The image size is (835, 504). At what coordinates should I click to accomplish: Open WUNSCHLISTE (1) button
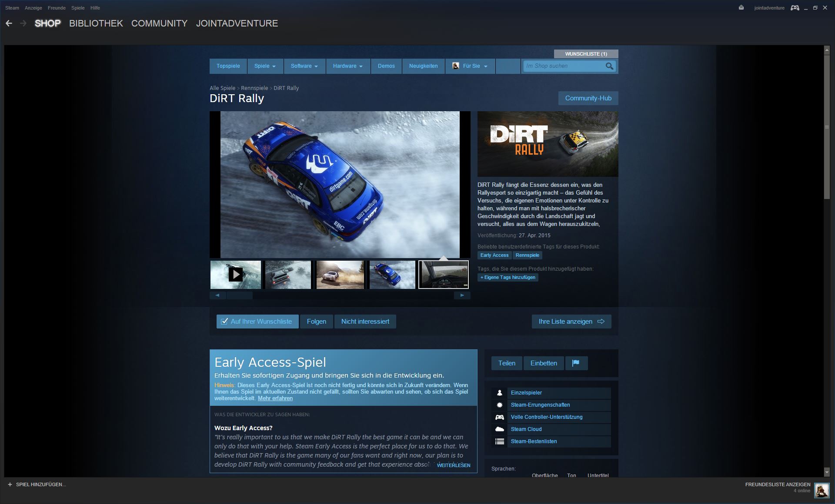(x=586, y=54)
